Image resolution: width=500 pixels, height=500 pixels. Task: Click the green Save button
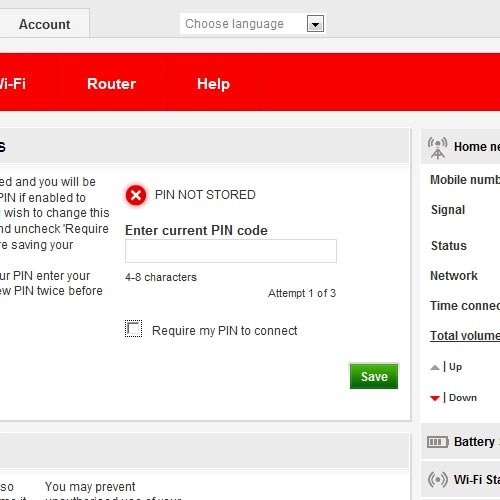point(374,376)
